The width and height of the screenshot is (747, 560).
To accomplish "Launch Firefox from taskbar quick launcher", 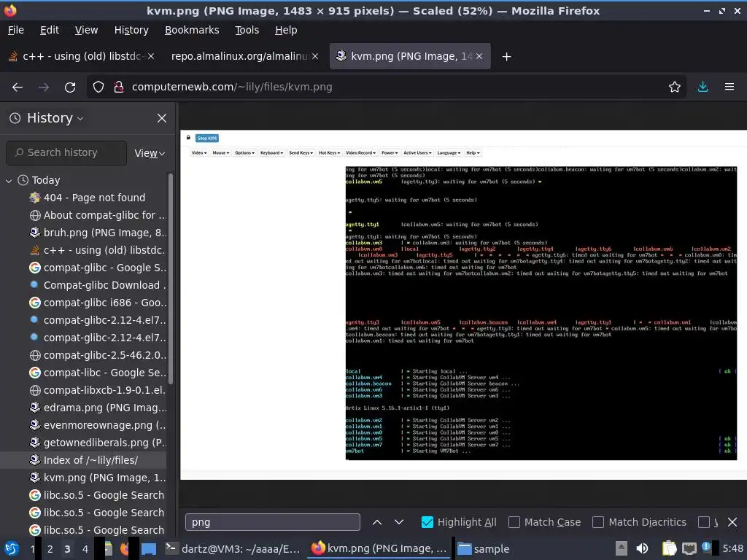I will coord(124,548).
